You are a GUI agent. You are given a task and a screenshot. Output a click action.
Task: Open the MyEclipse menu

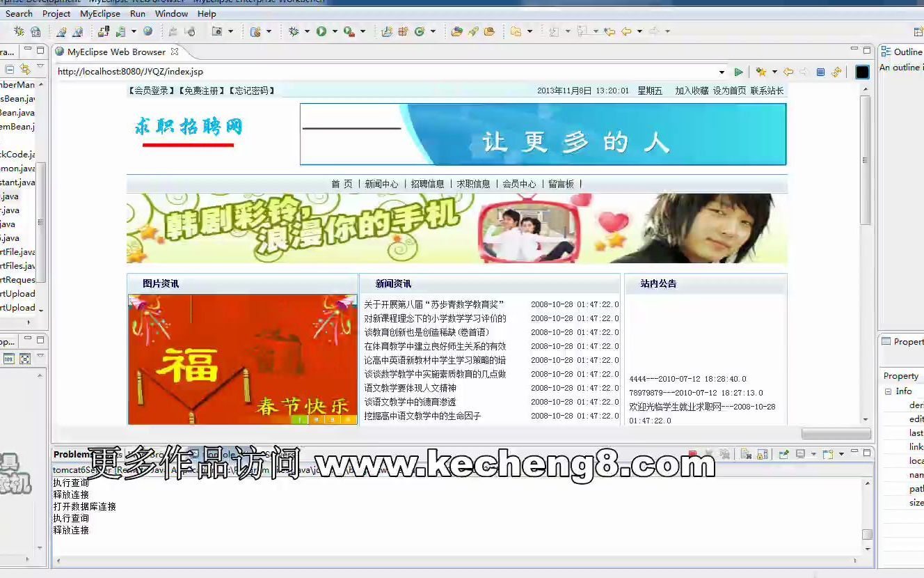tap(100, 14)
